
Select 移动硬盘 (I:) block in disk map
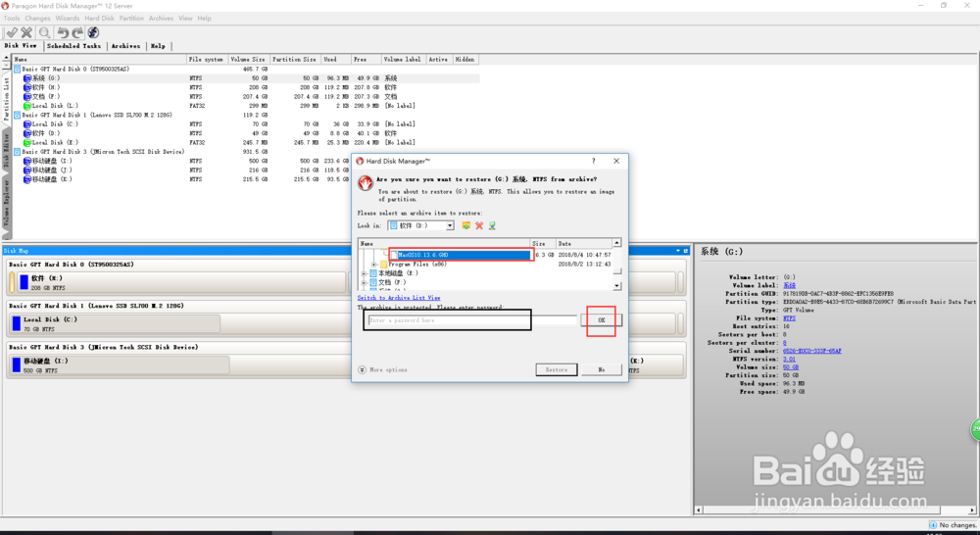120,365
